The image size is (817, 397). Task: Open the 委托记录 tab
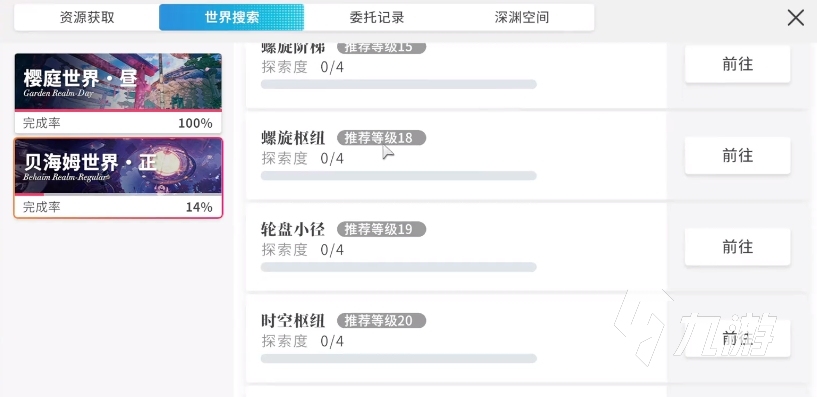tap(377, 17)
